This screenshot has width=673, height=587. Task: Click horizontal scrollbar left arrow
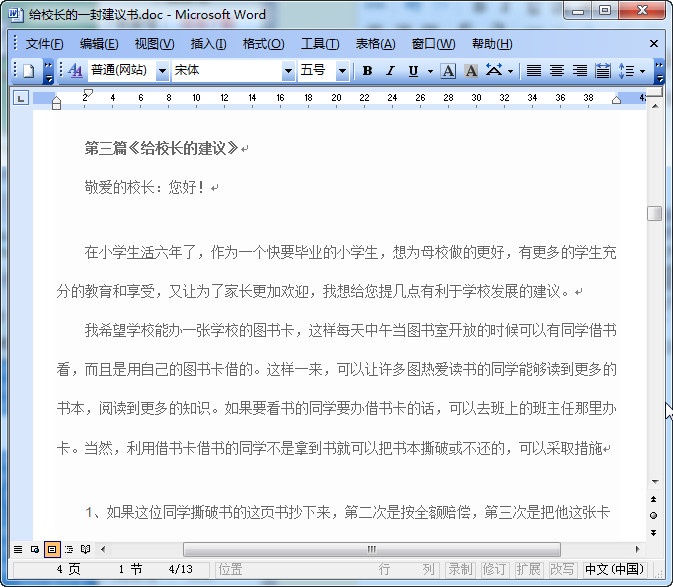coord(103,549)
